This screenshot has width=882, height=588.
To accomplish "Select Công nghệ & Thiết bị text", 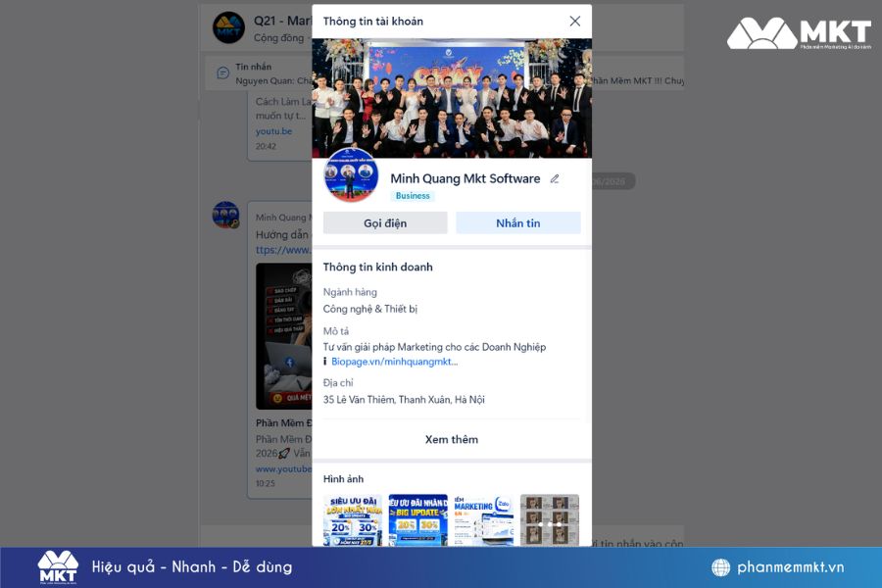I will 369,309.
